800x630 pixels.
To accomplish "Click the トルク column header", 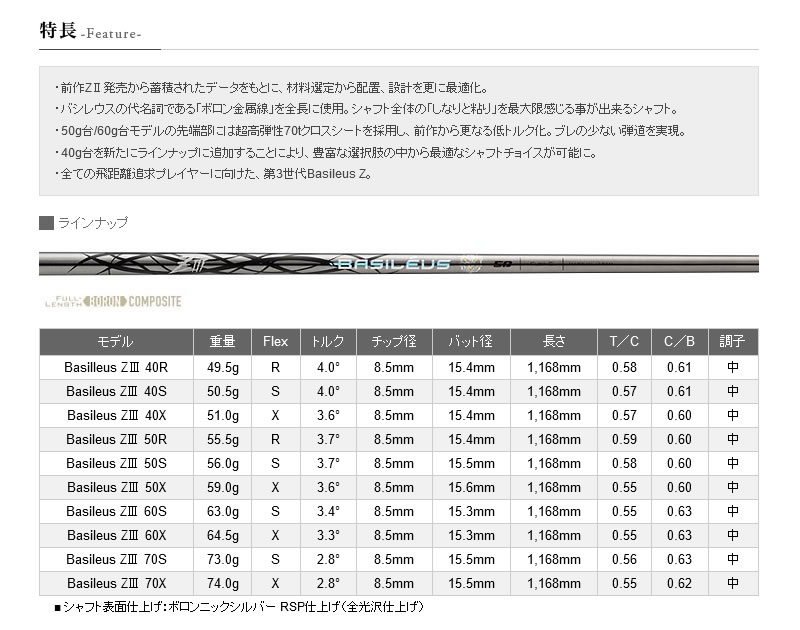I will [x=328, y=342].
